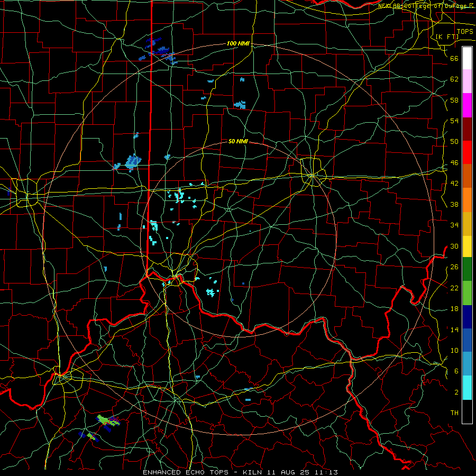476x476 pixels.
Task: Click the "26" scale value
Action: click(454, 267)
